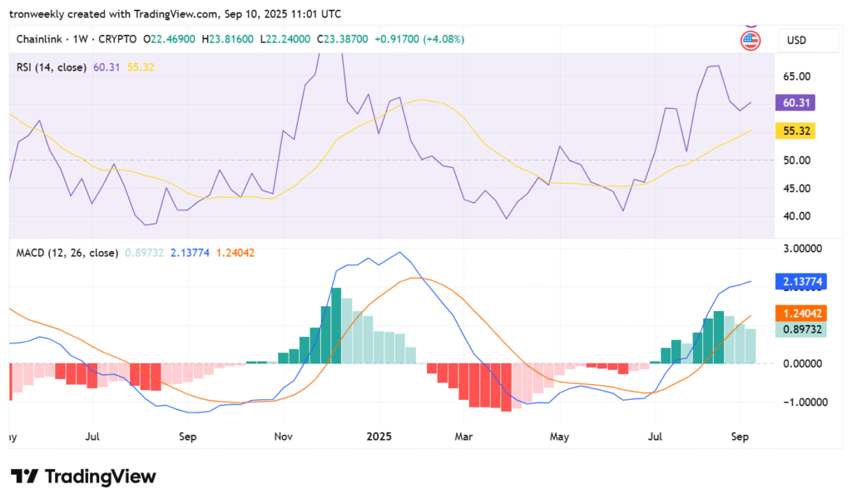
Task: Click the blue 2.13774 MACD axis label
Action: [x=801, y=281]
